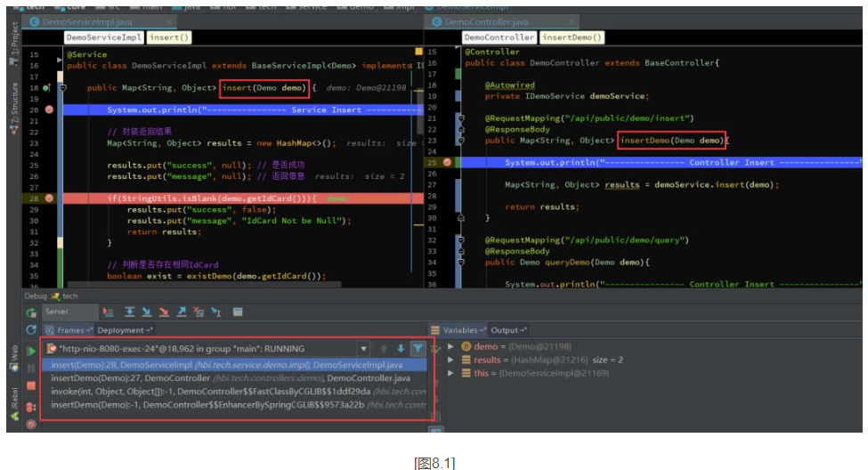Select the Deployment tab
The height and width of the screenshot is (470, 868).
124,330
